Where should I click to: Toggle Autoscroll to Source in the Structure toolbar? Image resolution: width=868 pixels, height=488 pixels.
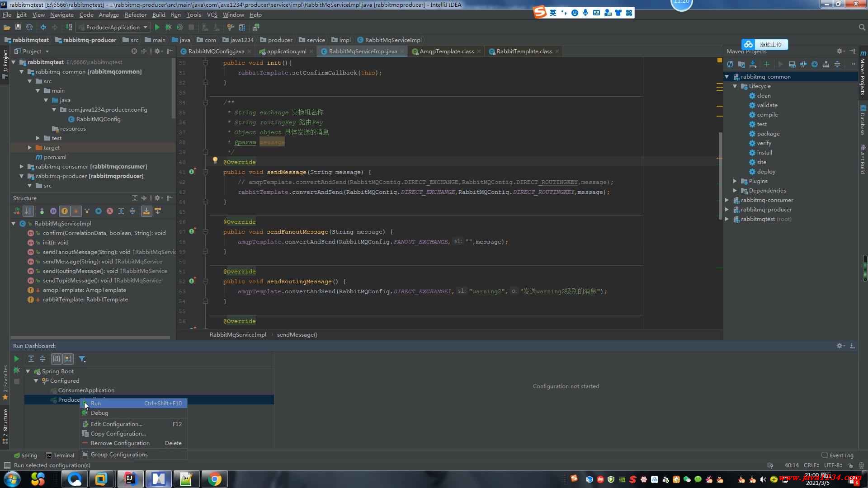point(146,211)
